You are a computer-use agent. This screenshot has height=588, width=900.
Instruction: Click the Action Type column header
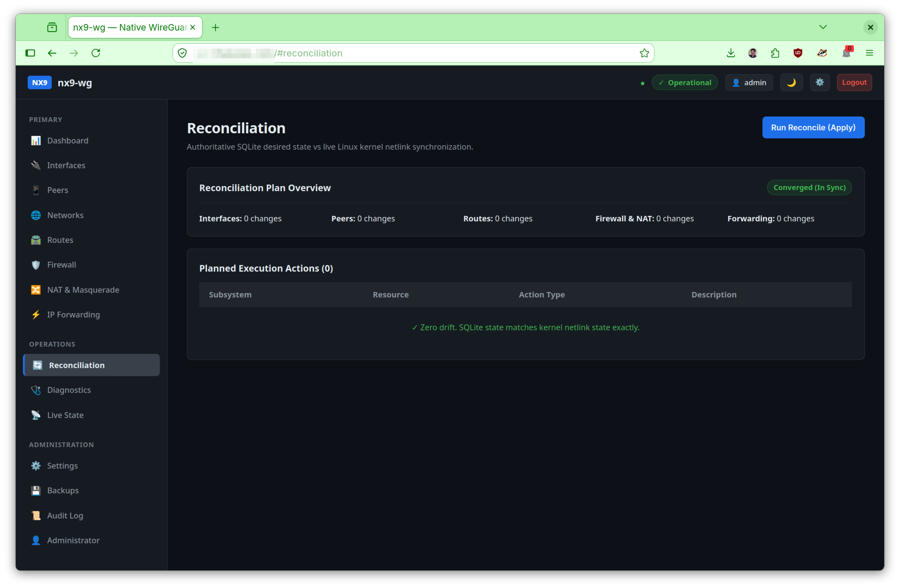coord(542,295)
